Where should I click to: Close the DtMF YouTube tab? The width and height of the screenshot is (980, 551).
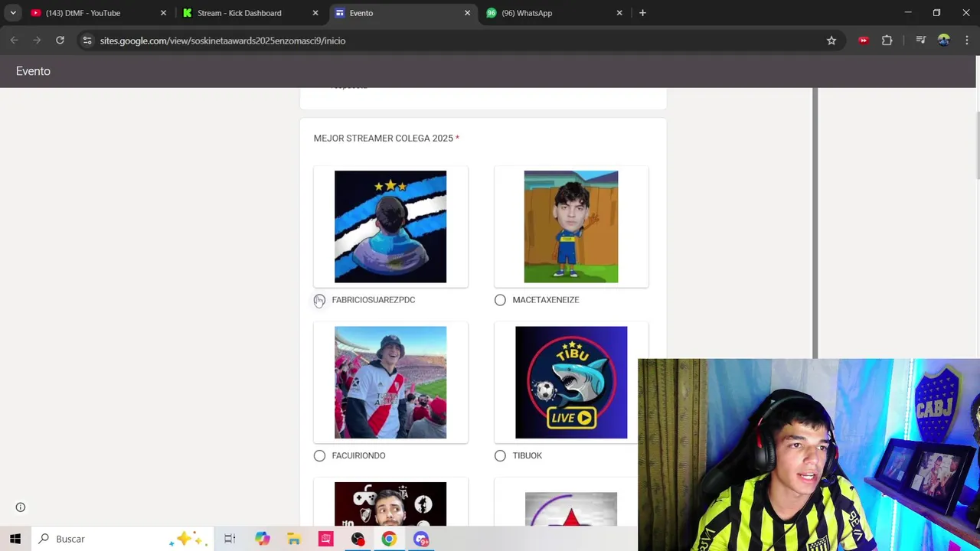pyautogui.click(x=163, y=13)
